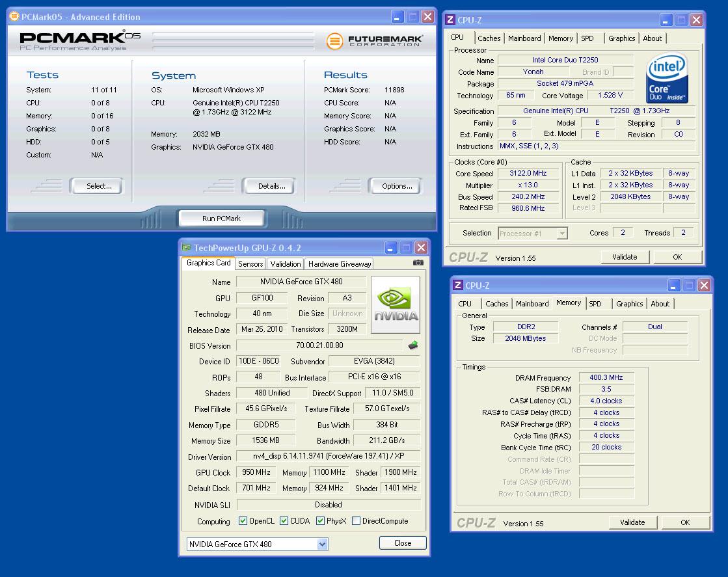The height and width of the screenshot is (577, 728).
Task: Switch to Memory tab in upper CPU-Z
Action: [x=560, y=38]
